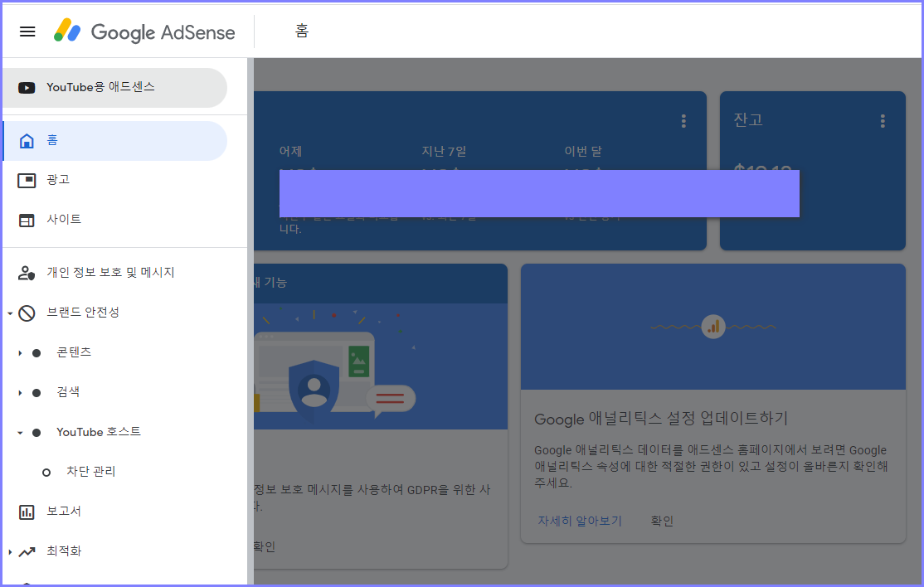Click the brand safety blocked-circle icon

coord(27,313)
